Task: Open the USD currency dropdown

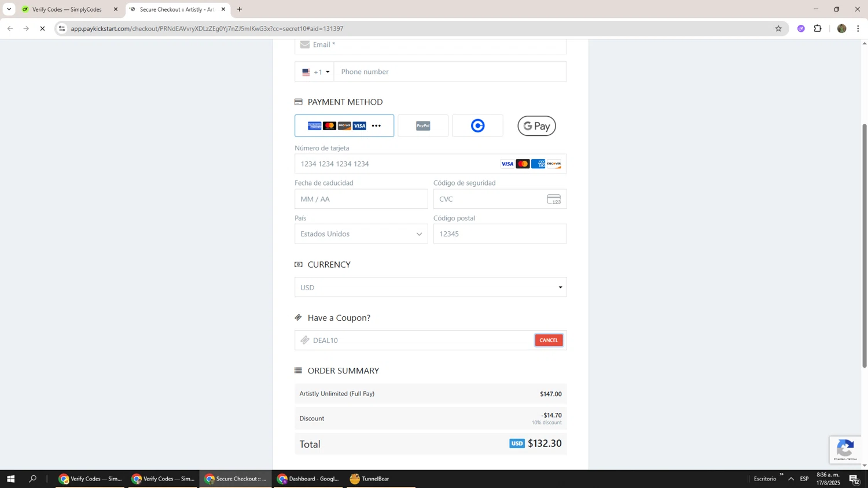Action: [431, 287]
